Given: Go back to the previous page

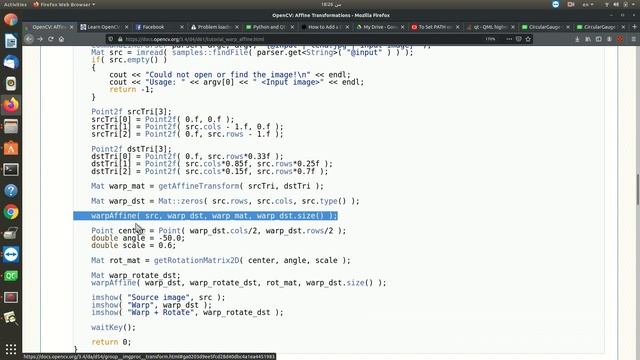Looking at the screenshot, I should pos(29,39).
